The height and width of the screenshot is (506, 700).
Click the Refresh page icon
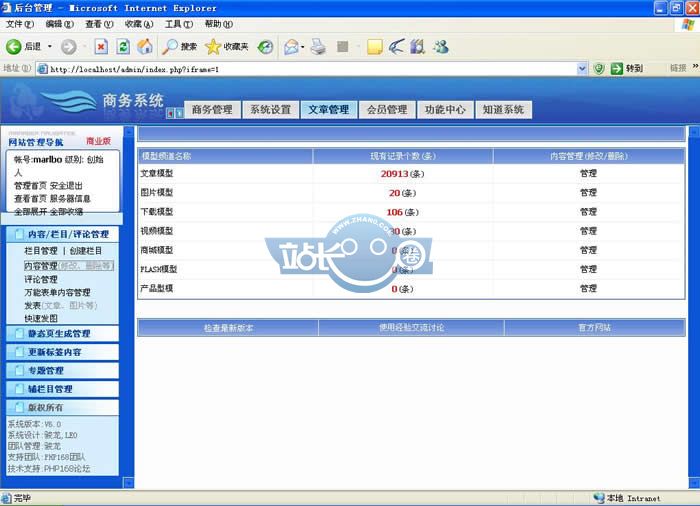click(x=123, y=46)
